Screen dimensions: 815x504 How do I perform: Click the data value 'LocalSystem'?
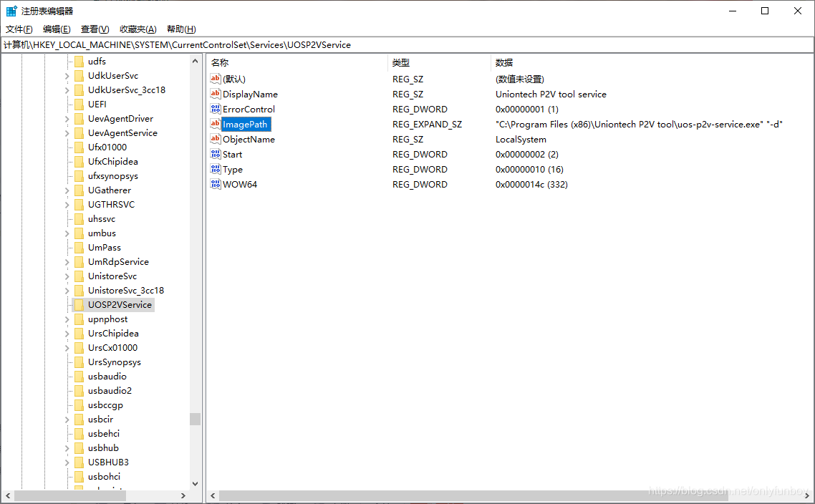pyautogui.click(x=521, y=140)
